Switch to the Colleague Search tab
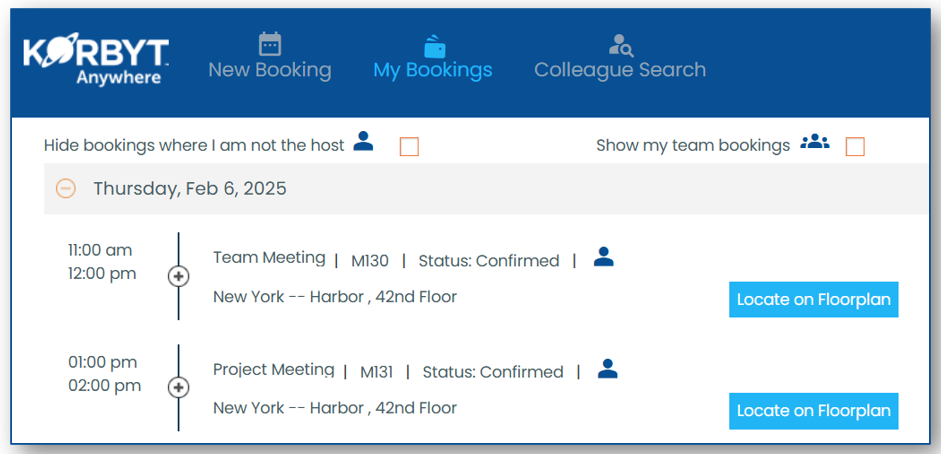 [620, 70]
